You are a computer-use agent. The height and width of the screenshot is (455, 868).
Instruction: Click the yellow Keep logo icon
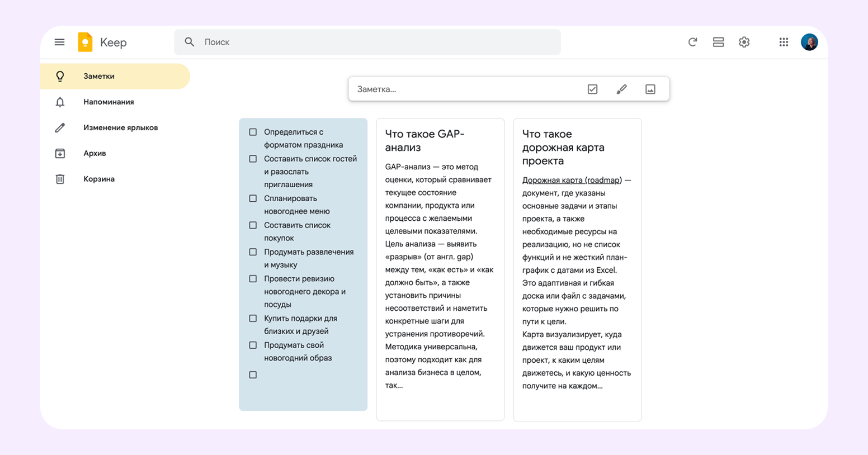85,42
